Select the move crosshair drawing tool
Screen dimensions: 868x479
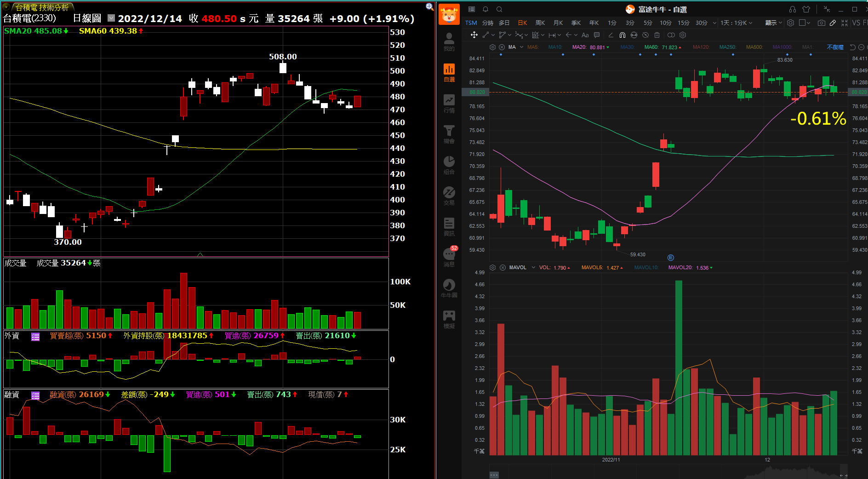[x=474, y=35]
